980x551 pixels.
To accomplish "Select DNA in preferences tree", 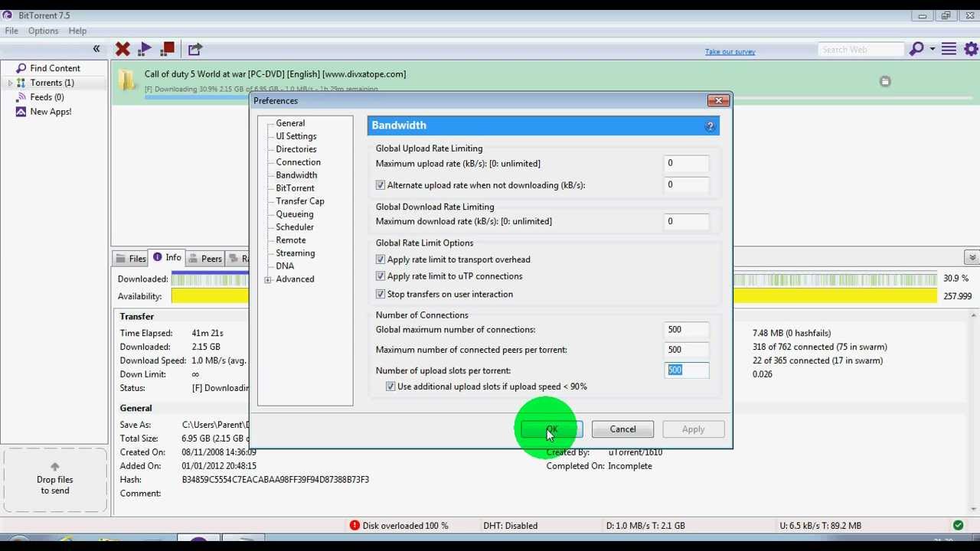I will click(285, 266).
